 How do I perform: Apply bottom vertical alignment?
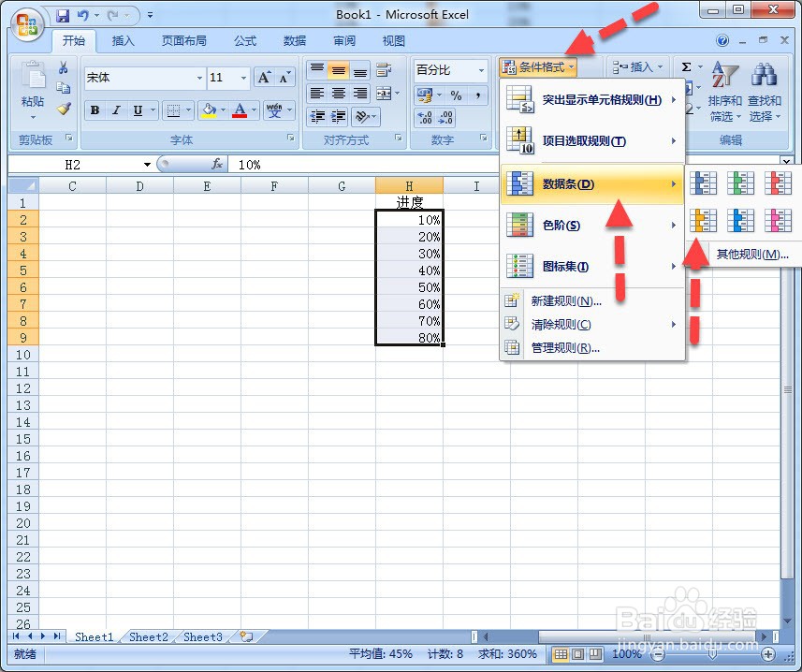point(360,69)
